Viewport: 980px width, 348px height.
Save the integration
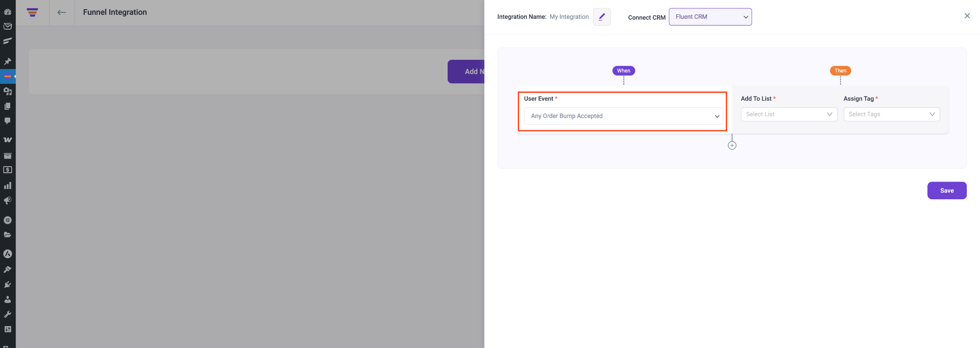pyautogui.click(x=947, y=191)
